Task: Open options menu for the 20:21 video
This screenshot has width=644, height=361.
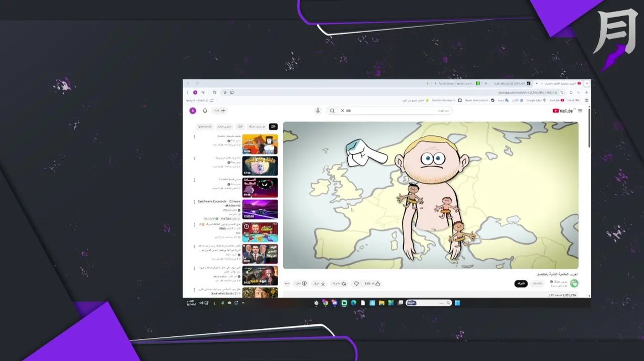Action: [194, 246]
